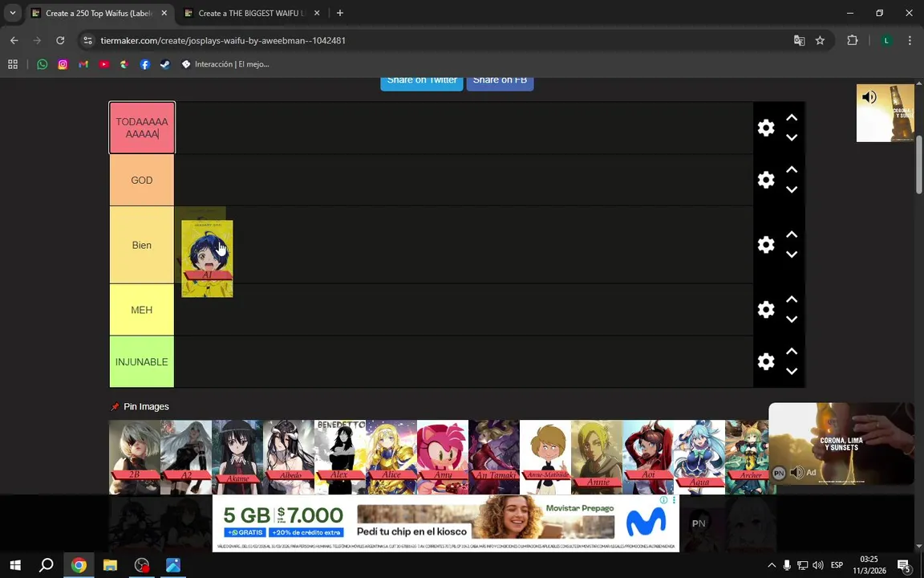
Task: Open settings gear for Bien tier row
Action: tap(765, 244)
